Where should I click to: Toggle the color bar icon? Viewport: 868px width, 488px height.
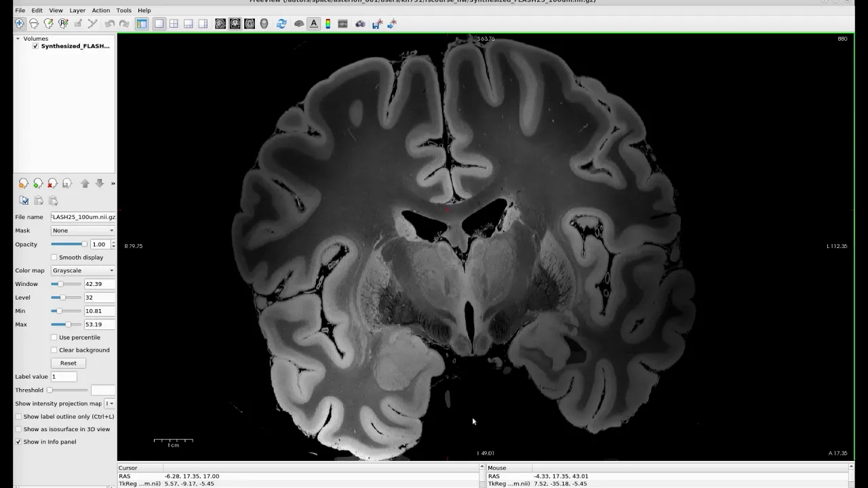tap(328, 24)
